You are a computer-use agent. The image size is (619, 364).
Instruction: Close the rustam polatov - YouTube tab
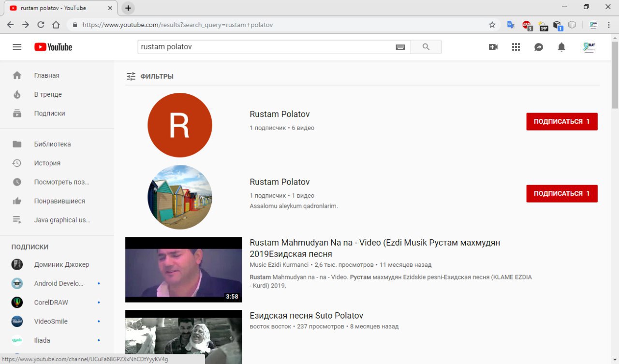(x=110, y=8)
